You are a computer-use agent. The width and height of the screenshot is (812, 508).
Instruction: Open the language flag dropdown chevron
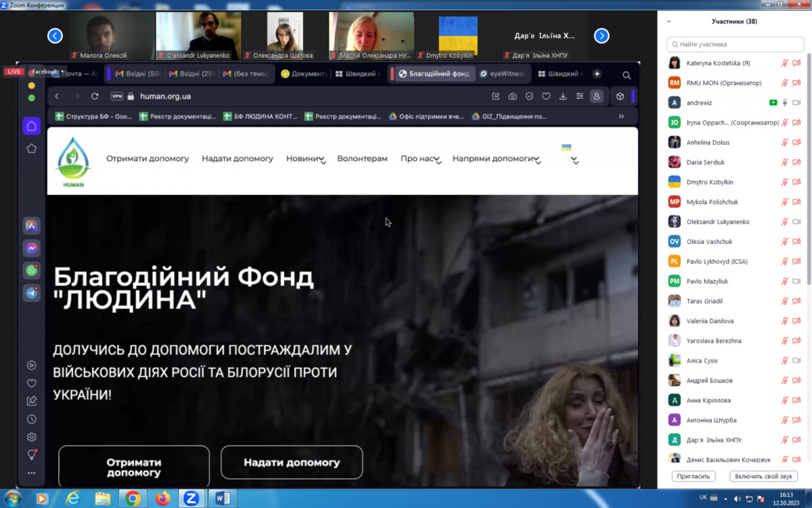574,161
